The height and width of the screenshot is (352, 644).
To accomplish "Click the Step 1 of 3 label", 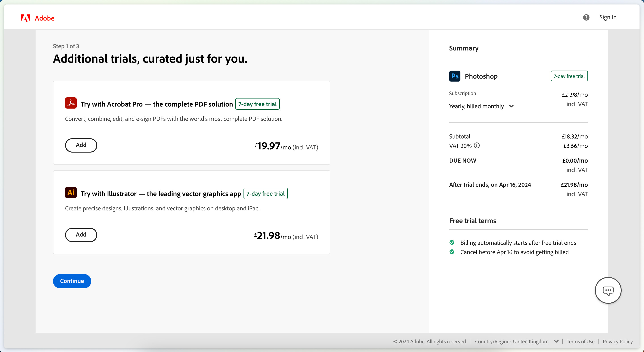I will click(66, 46).
